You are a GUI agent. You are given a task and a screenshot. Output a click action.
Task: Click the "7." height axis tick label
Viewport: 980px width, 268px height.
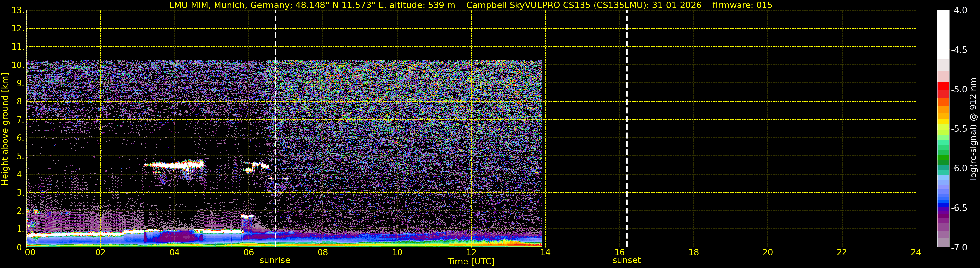[20, 120]
